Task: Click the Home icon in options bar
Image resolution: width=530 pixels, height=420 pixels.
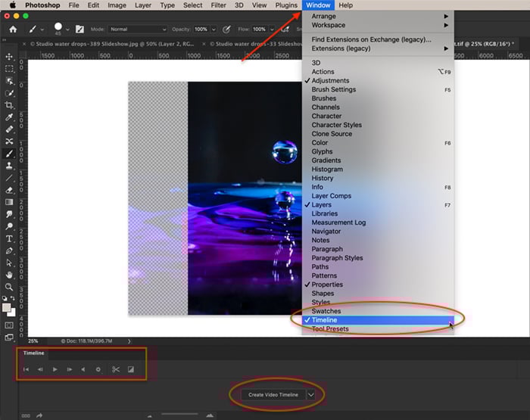Action: pyautogui.click(x=13, y=30)
